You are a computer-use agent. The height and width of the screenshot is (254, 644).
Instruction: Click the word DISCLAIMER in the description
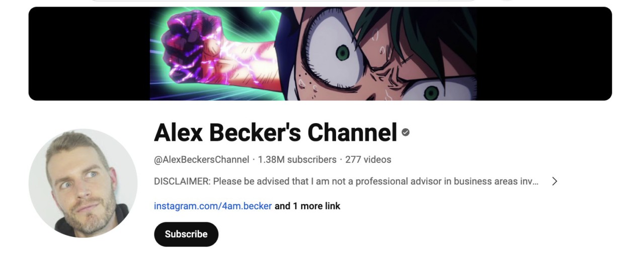click(182, 181)
